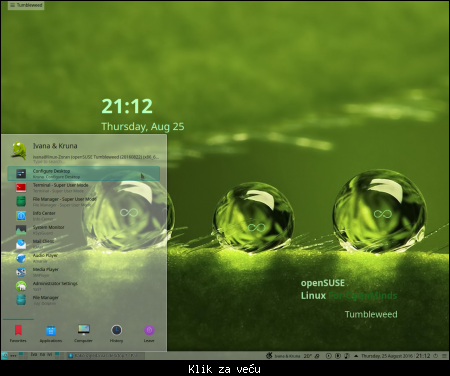450x376 pixels.
Task: Launch Terminal - Super User Mode
Action: click(x=84, y=188)
